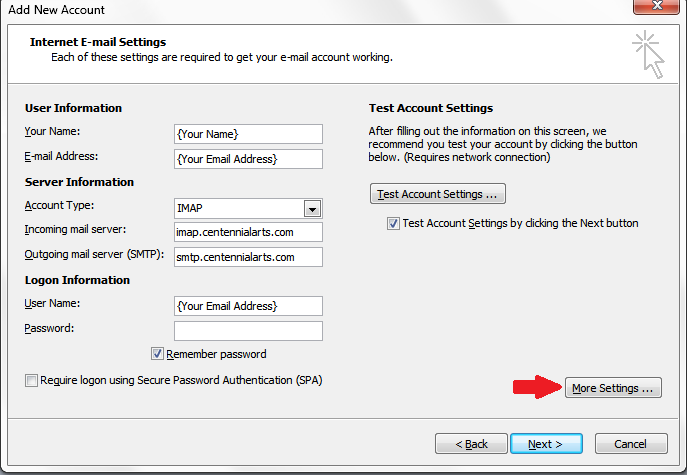Uncheck Test Account Settings by clicking Next
Screen dimensions: 687x475
click(x=393, y=223)
